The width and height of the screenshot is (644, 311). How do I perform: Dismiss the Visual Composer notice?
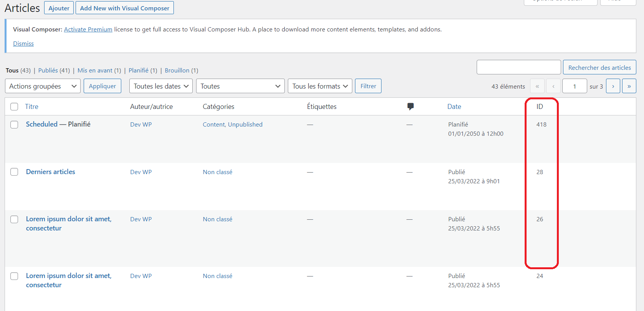[23, 44]
